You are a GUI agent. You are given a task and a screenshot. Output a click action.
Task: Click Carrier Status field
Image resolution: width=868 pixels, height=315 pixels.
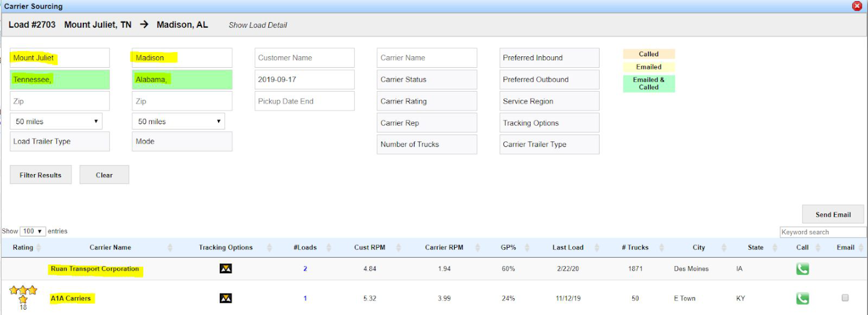(x=427, y=79)
